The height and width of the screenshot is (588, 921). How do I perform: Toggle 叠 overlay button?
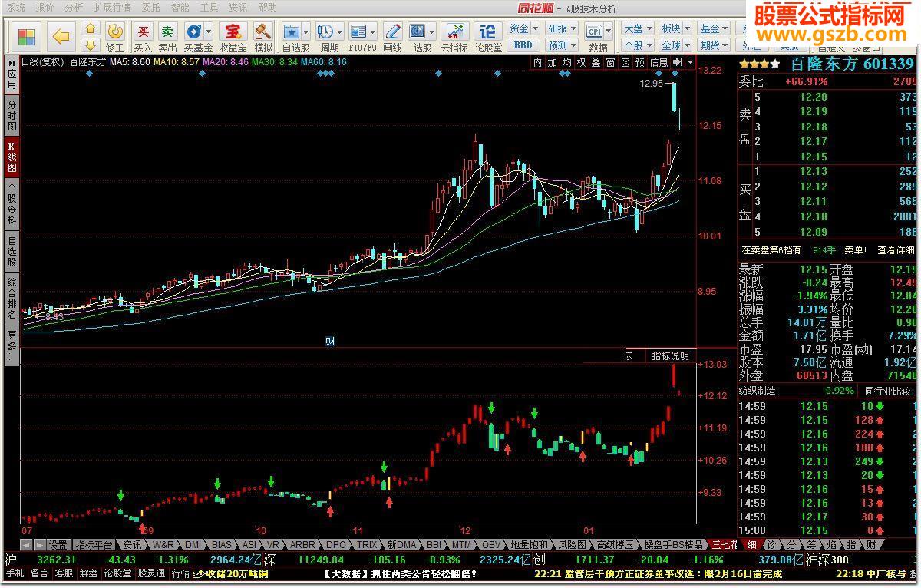coord(596,62)
